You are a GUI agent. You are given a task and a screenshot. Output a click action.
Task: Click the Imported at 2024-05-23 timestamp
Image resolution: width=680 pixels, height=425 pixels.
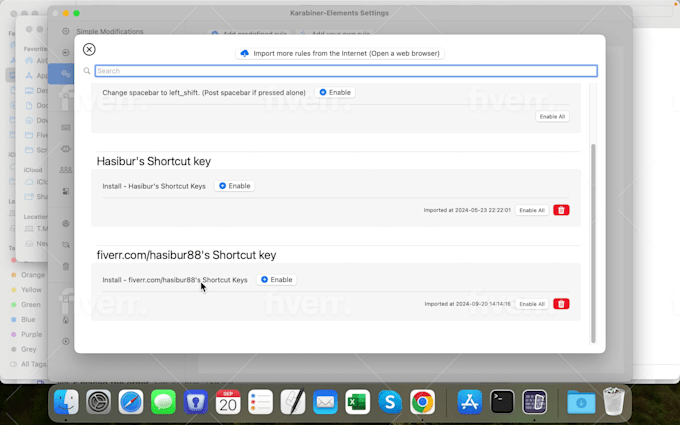point(467,210)
